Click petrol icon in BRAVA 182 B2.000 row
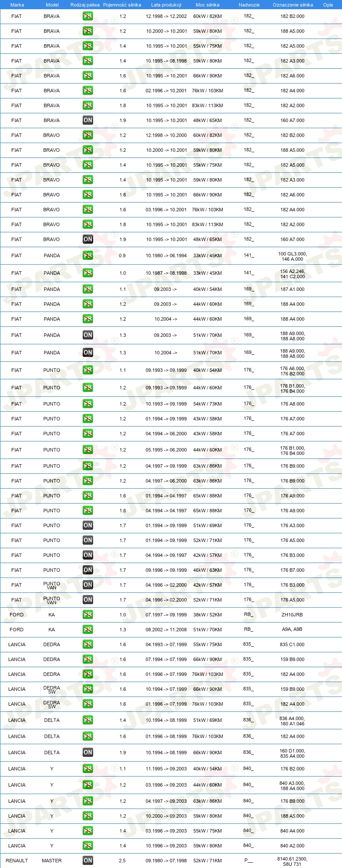The width and height of the screenshot is (342, 868). tap(88, 16)
